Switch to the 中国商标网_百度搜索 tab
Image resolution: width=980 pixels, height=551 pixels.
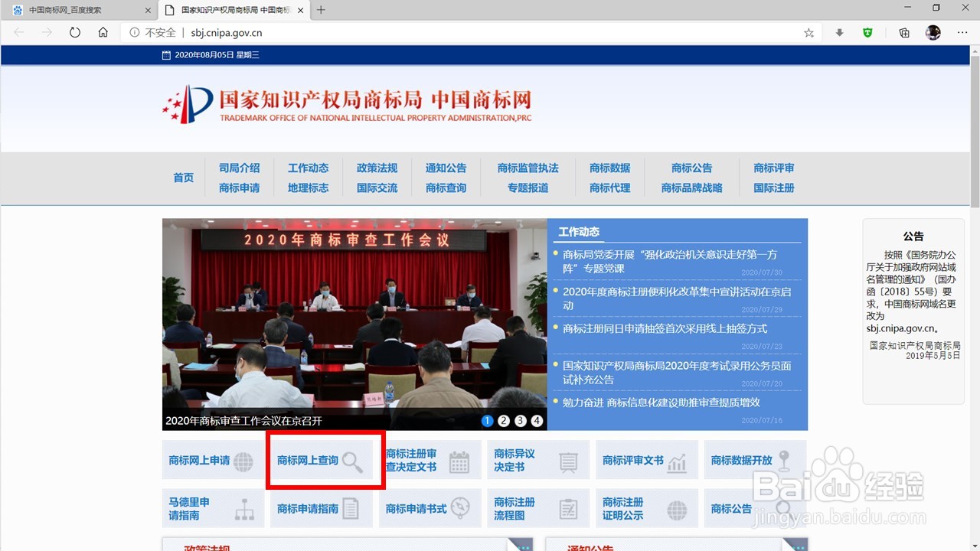(x=79, y=10)
